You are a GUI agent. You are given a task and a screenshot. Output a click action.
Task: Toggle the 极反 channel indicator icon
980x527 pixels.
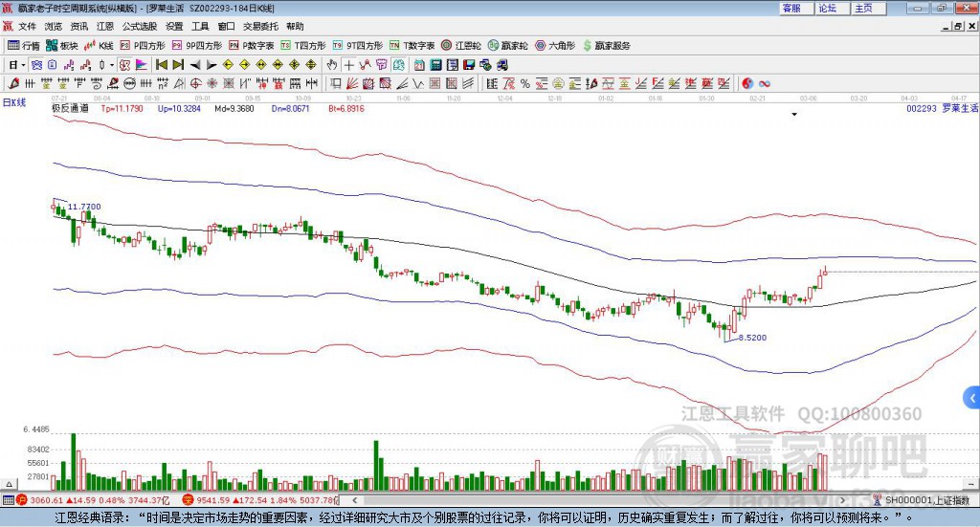(x=125, y=65)
